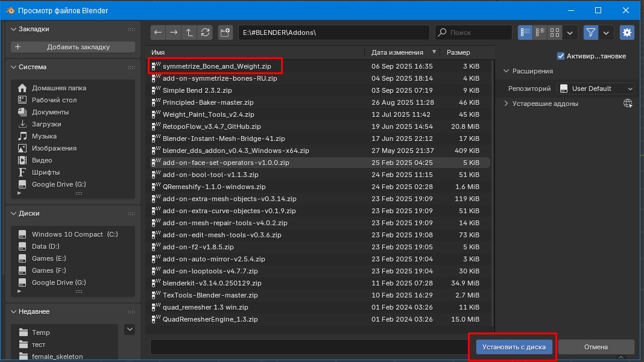Select QuadRemesherEngine_1.3.zip file
644x362 pixels.
(319, 319)
